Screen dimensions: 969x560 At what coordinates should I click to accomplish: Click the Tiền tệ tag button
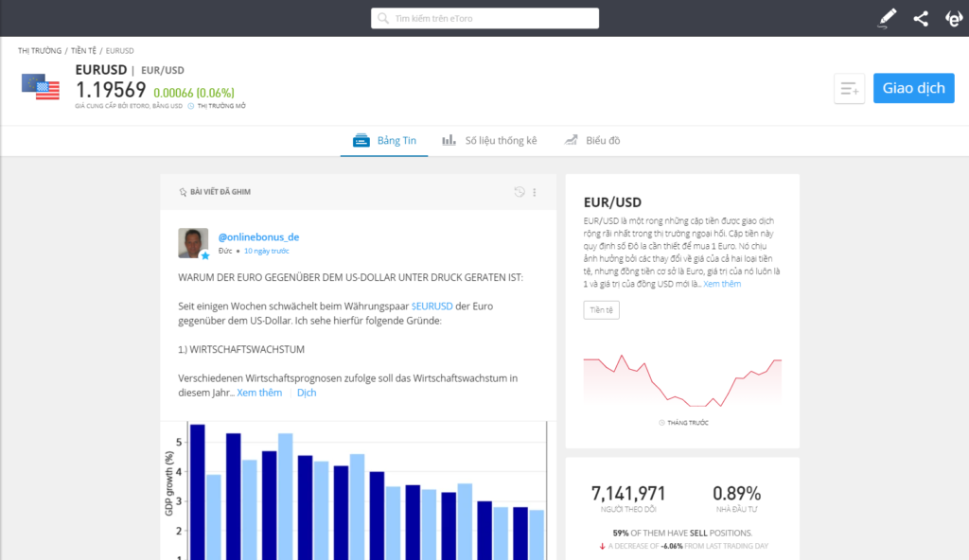click(601, 310)
